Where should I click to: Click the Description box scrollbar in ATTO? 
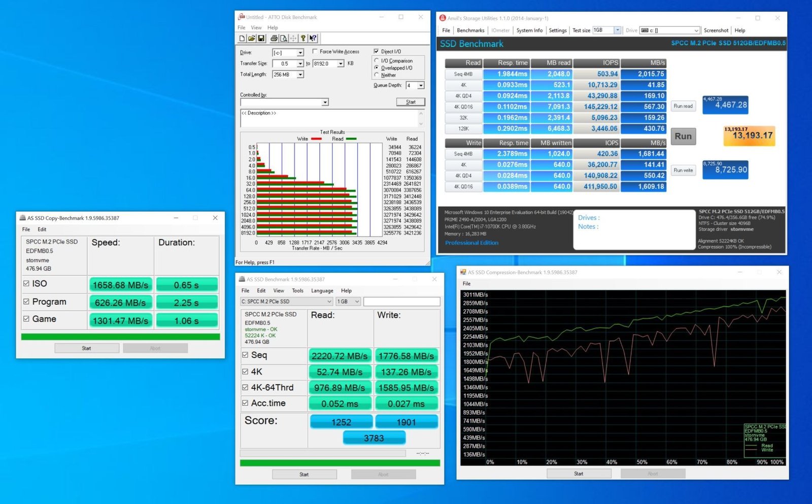pyautogui.click(x=421, y=118)
